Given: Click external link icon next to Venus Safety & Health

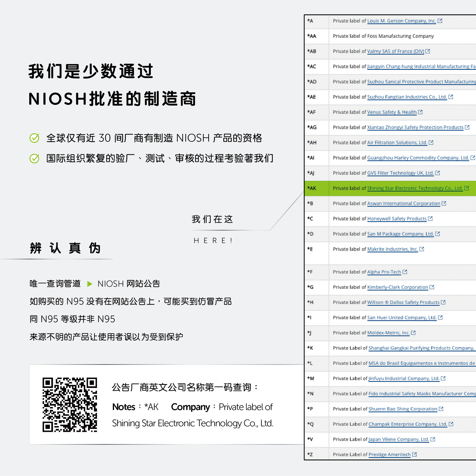Looking at the screenshot, I should [420, 112].
